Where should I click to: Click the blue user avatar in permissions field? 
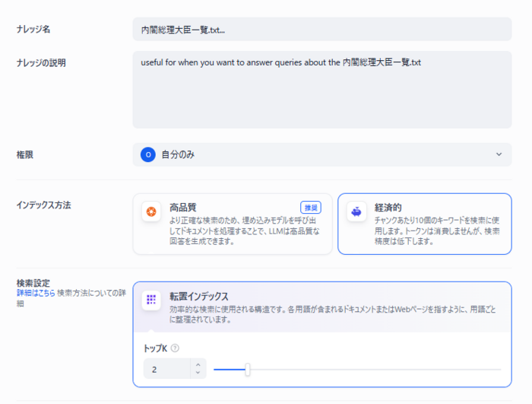(148, 154)
